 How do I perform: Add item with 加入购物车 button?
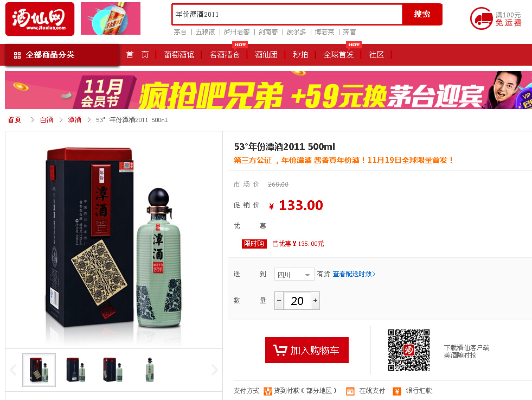(307, 350)
